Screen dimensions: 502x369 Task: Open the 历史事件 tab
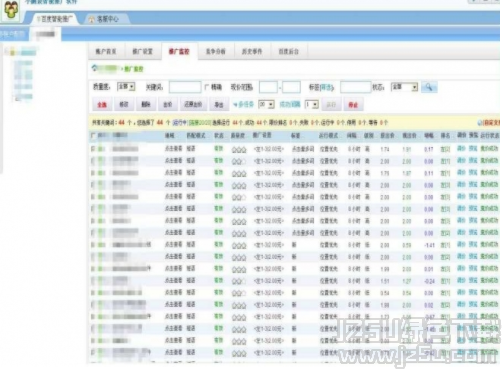point(252,51)
